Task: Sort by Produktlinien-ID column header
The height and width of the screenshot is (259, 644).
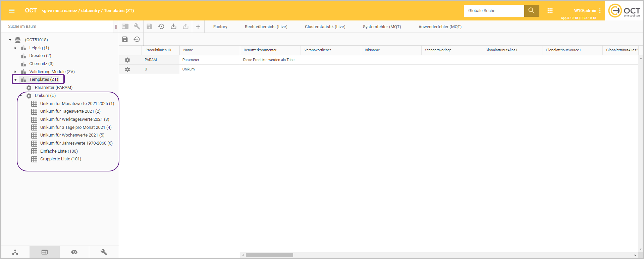Action: click(161, 50)
